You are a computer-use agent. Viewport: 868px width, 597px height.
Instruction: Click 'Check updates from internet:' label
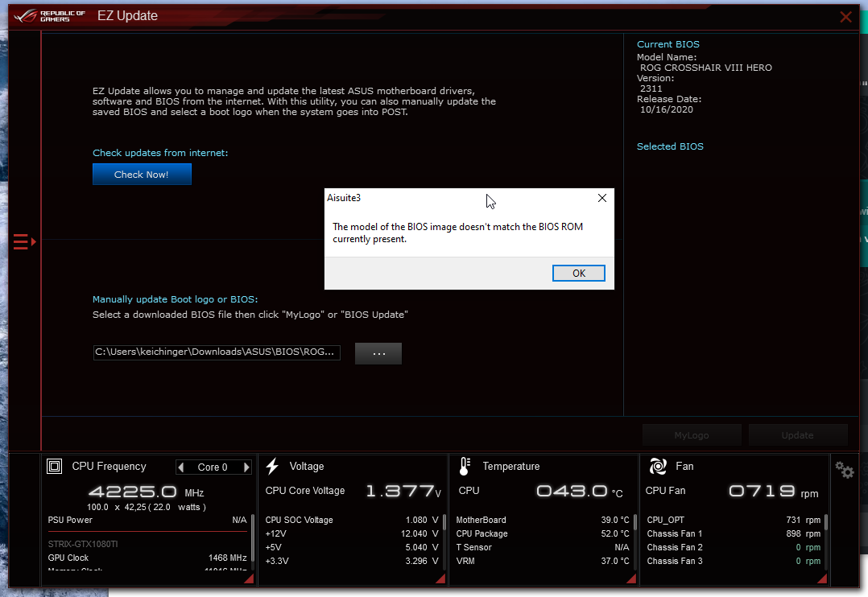[160, 153]
